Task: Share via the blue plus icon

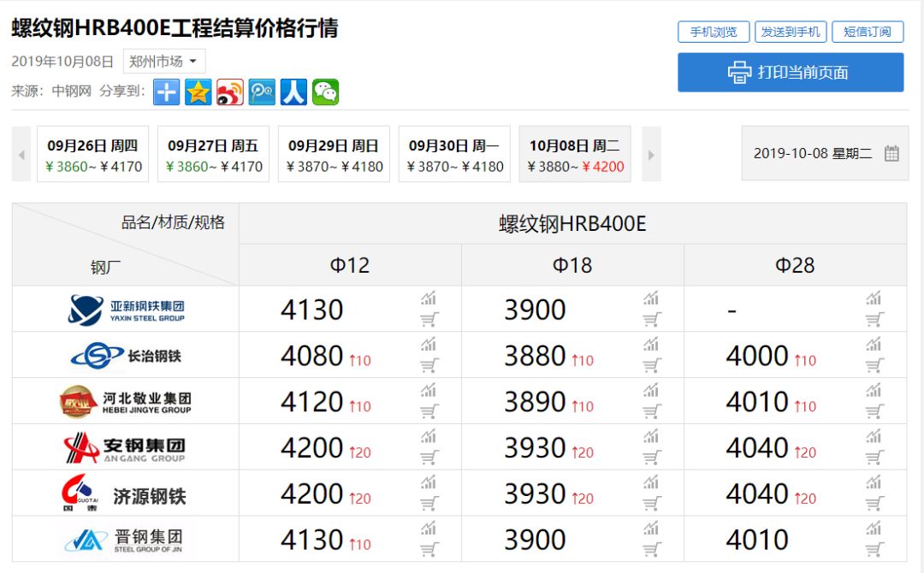Action: click(166, 92)
